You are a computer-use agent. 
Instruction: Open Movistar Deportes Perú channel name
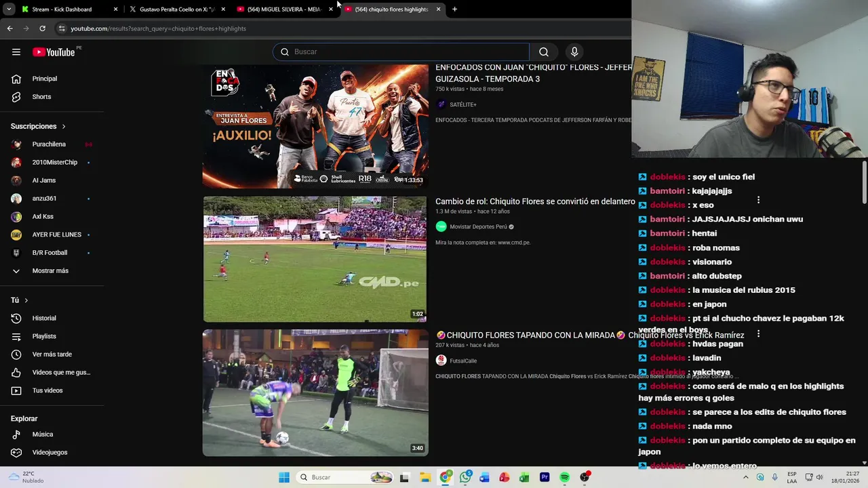pos(478,226)
